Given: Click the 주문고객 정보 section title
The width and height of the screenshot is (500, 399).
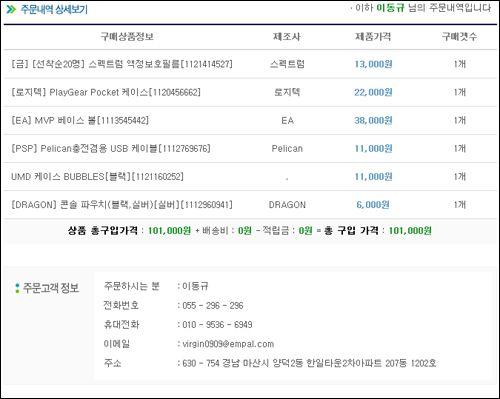Looking at the screenshot, I should pyautogui.click(x=51, y=288).
